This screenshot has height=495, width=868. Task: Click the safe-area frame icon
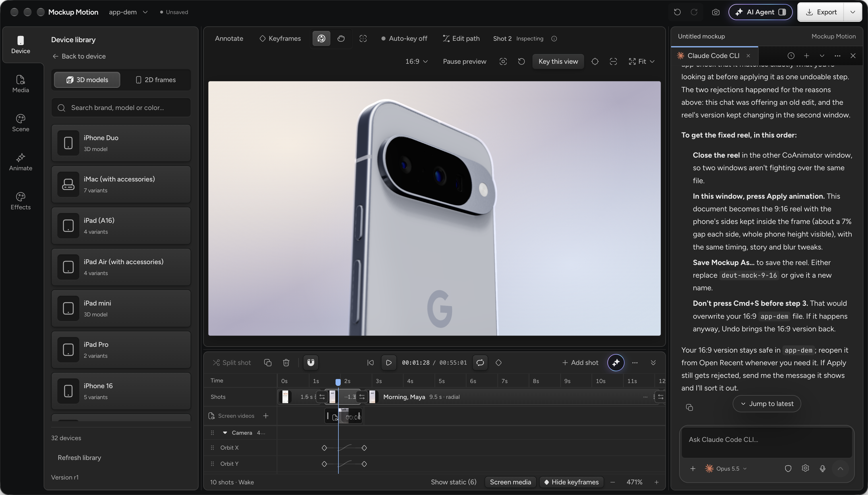(x=613, y=61)
